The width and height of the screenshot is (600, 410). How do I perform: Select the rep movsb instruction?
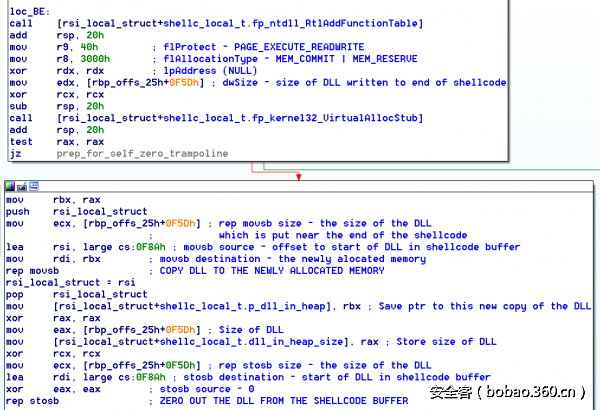(32, 271)
